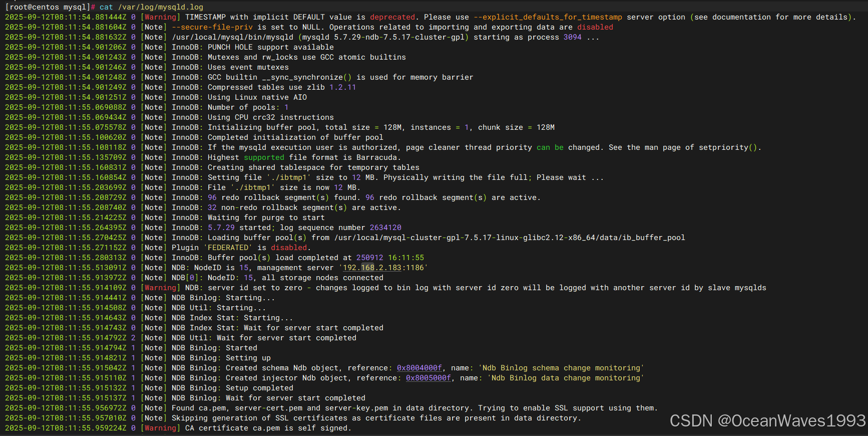Click './ibtmp1' in the 'Setting file' line
Viewport: 868px width, 436px height.
click(x=289, y=177)
